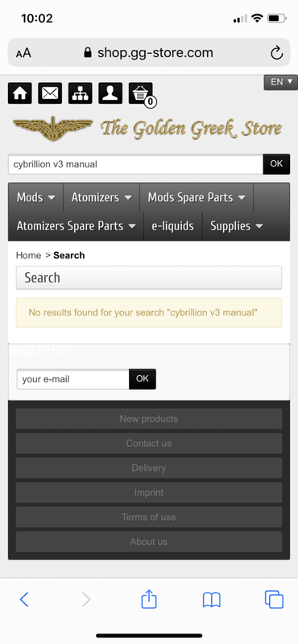Open the shopping basket icon
This screenshot has width=298, height=644.
141,93
